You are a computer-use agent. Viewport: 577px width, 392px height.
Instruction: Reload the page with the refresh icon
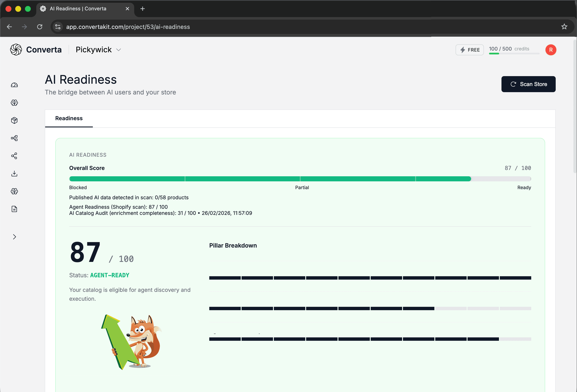40,27
